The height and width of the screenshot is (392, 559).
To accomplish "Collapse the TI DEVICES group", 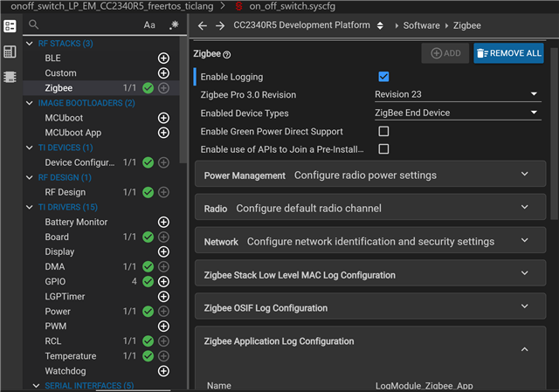I will [x=30, y=148].
